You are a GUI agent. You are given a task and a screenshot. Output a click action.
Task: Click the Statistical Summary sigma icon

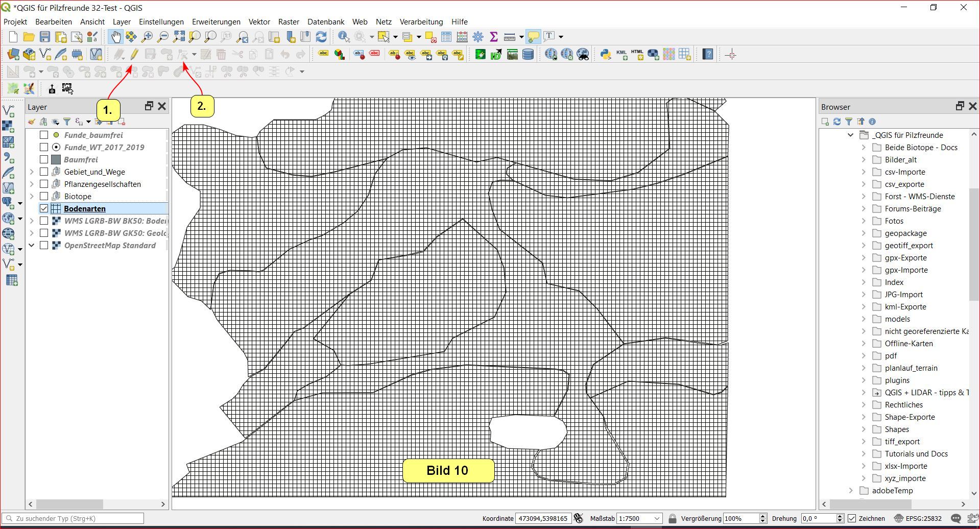493,37
